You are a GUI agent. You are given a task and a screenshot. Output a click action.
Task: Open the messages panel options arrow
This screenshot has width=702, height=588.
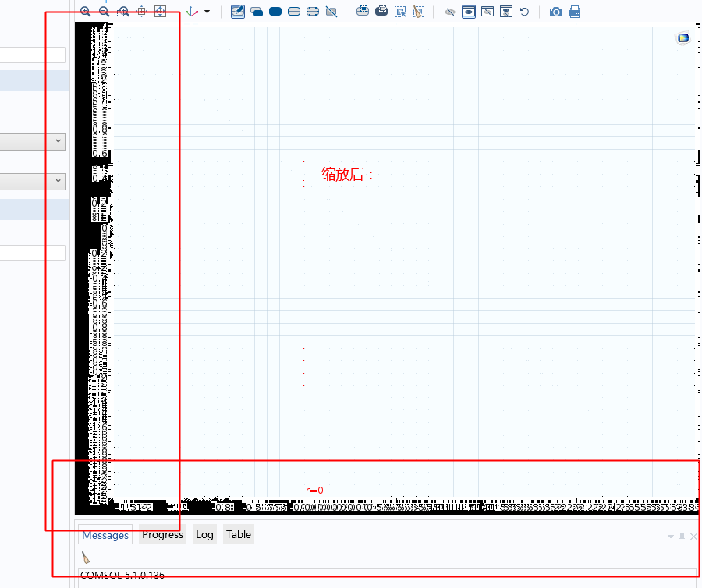coord(671,536)
